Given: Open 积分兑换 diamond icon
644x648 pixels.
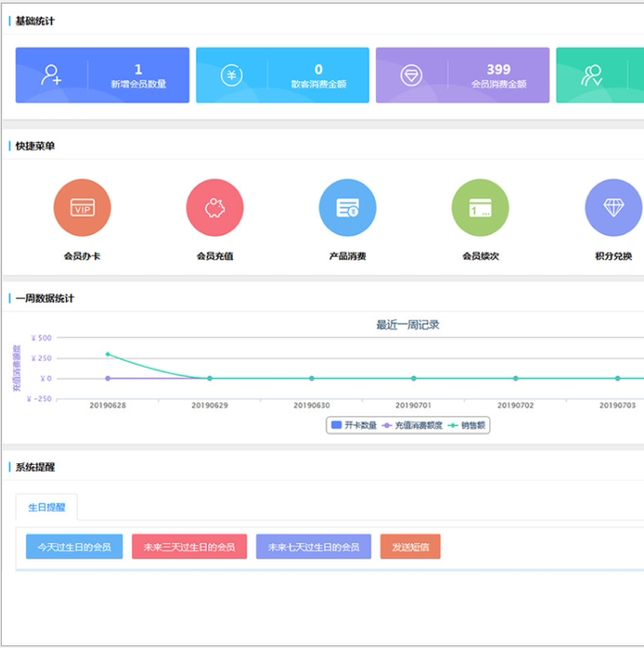Looking at the screenshot, I should [614, 207].
